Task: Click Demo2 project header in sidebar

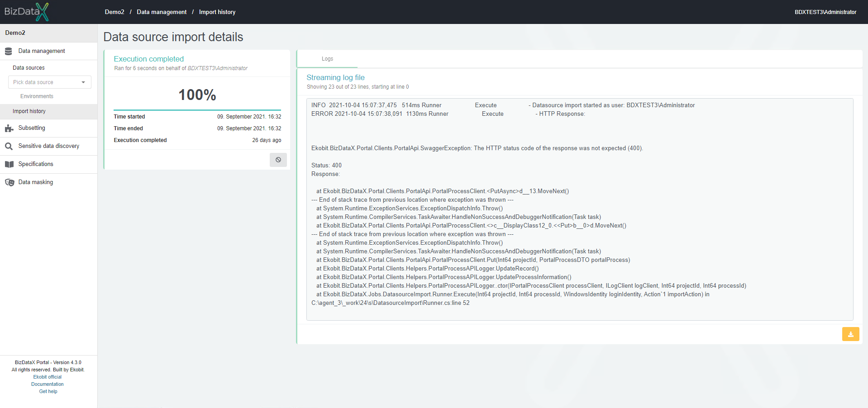Action: click(48, 33)
